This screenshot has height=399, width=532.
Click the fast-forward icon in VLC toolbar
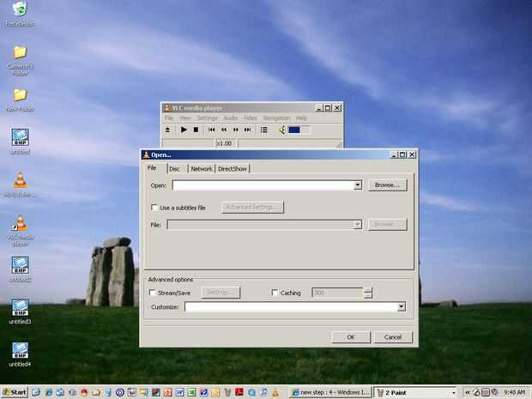point(236,130)
